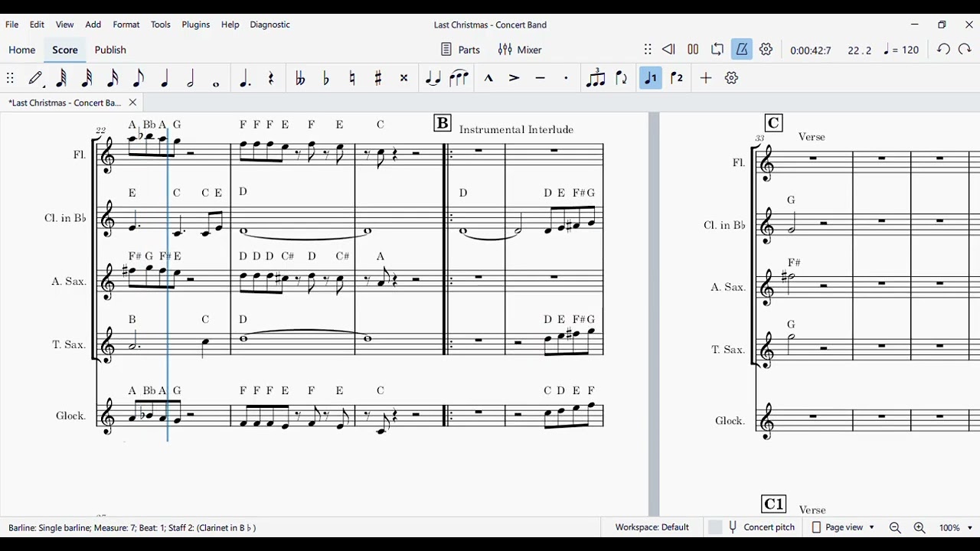Select the Glock. instrument label on left page
This screenshot has width=980, height=551.
70,416
